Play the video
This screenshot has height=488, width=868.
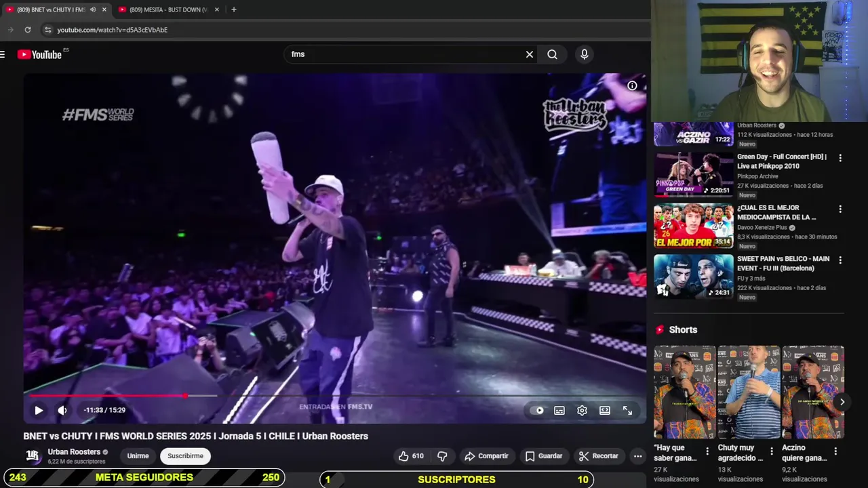tap(39, 410)
